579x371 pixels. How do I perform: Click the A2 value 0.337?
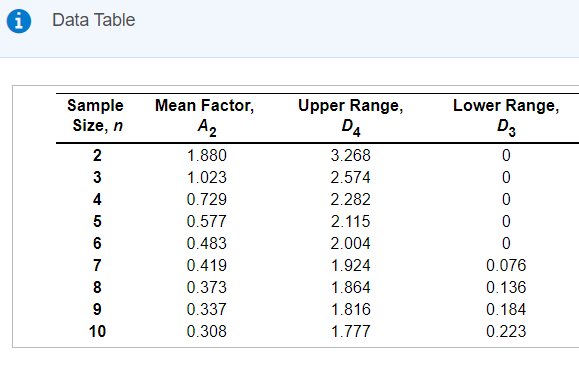207,309
